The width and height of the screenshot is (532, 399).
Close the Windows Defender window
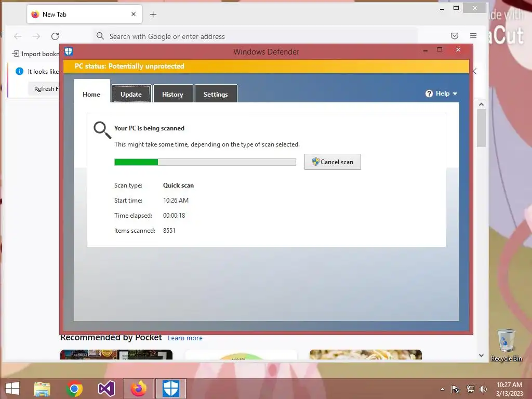[458, 50]
